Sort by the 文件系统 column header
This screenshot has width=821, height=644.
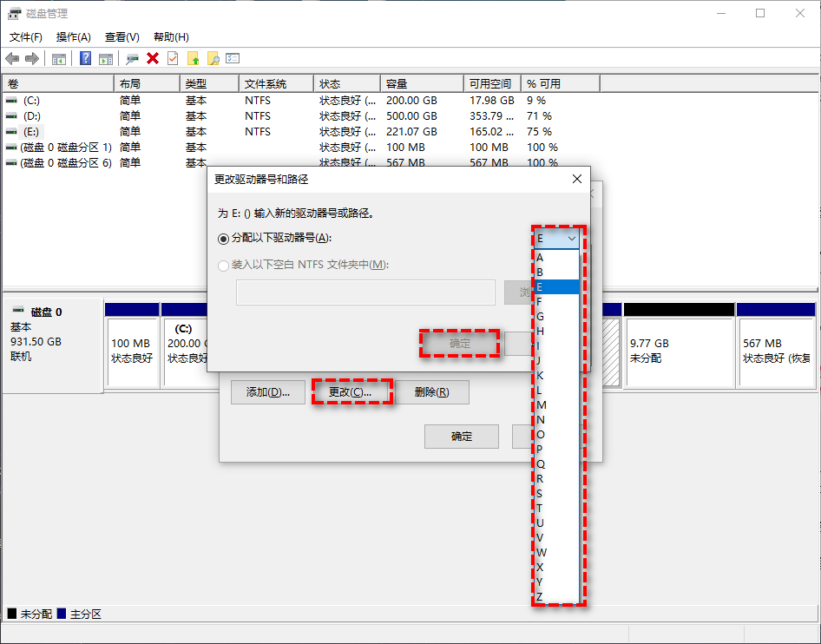[277, 84]
